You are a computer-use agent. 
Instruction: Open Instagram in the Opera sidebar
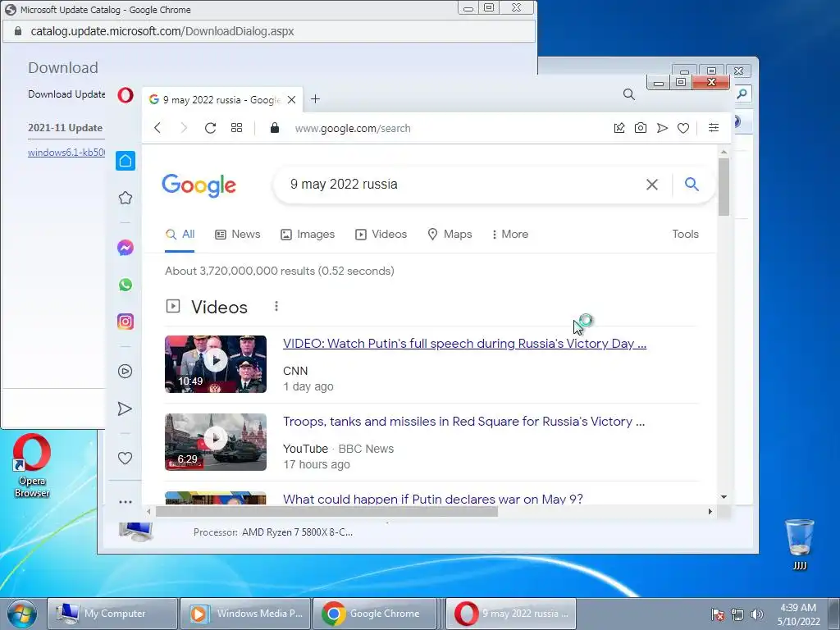click(x=126, y=322)
